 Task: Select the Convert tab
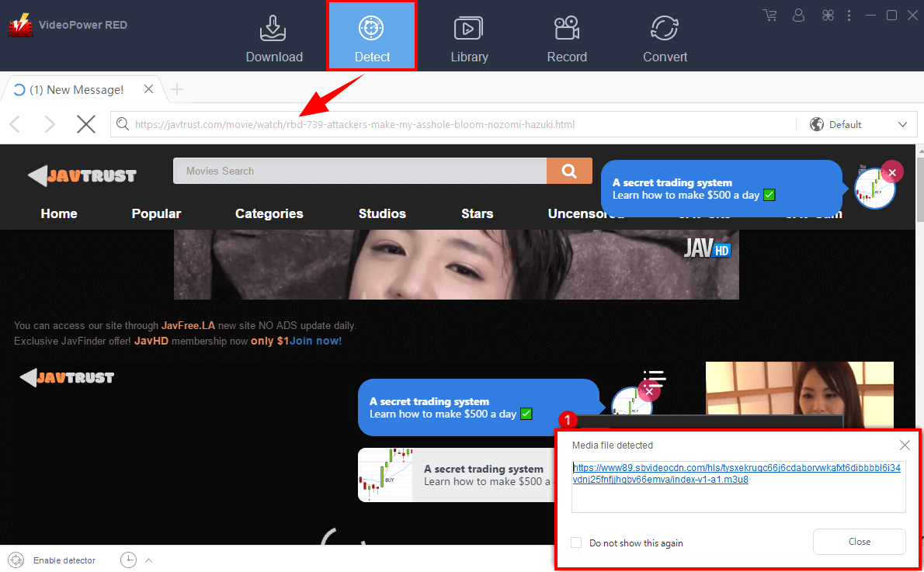(x=665, y=39)
